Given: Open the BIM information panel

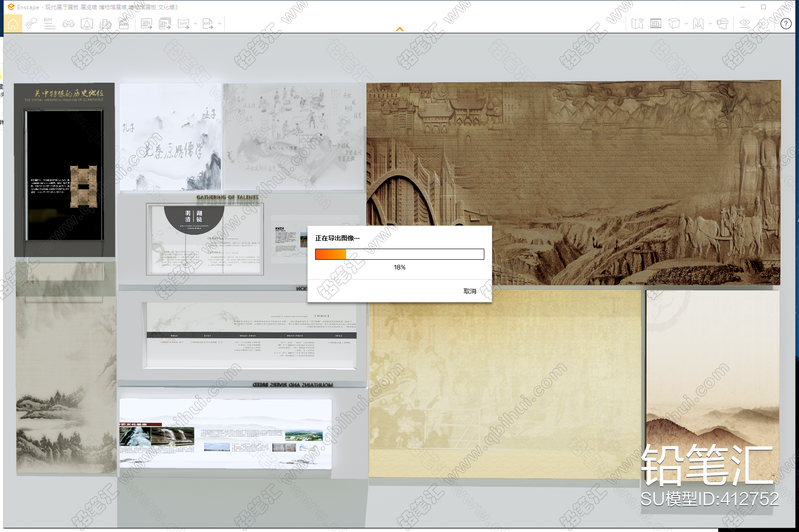Looking at the screenshot, I should [x=49, y=24].
